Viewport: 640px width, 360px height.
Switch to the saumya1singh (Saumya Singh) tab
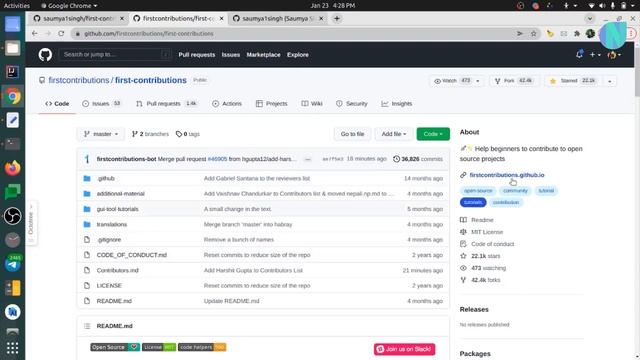pos(278,18)
